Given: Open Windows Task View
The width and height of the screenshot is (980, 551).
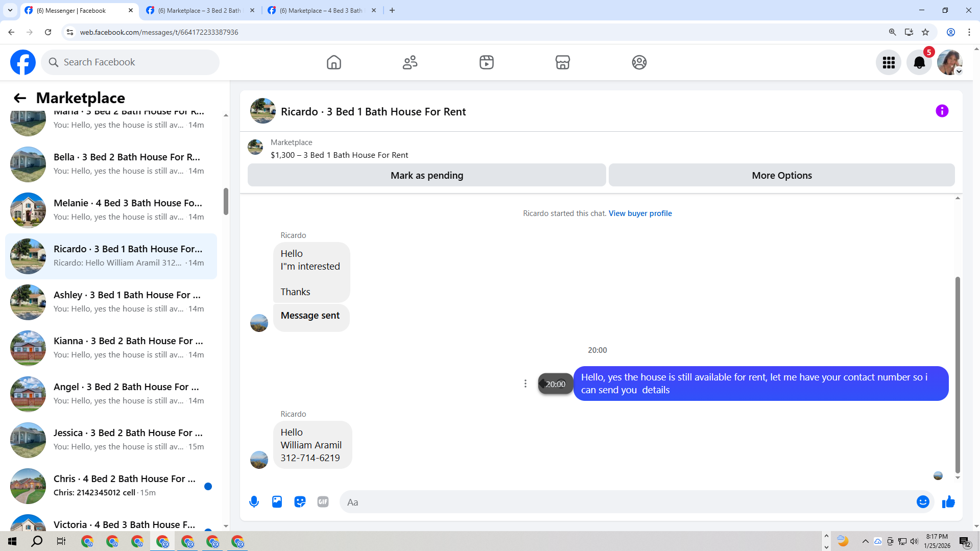Looking at the screenshot, I should pos(61,541).
